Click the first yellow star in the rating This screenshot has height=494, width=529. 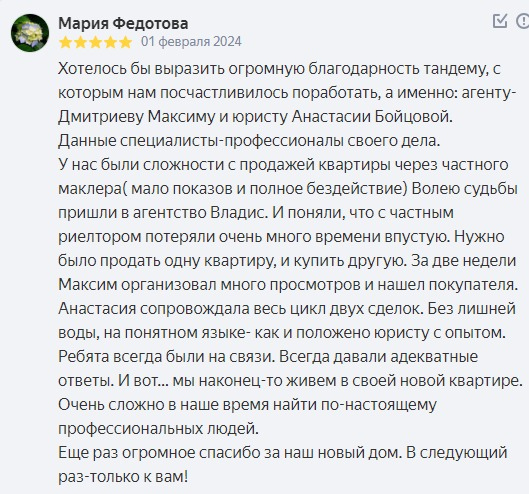[x=65, y=43]
